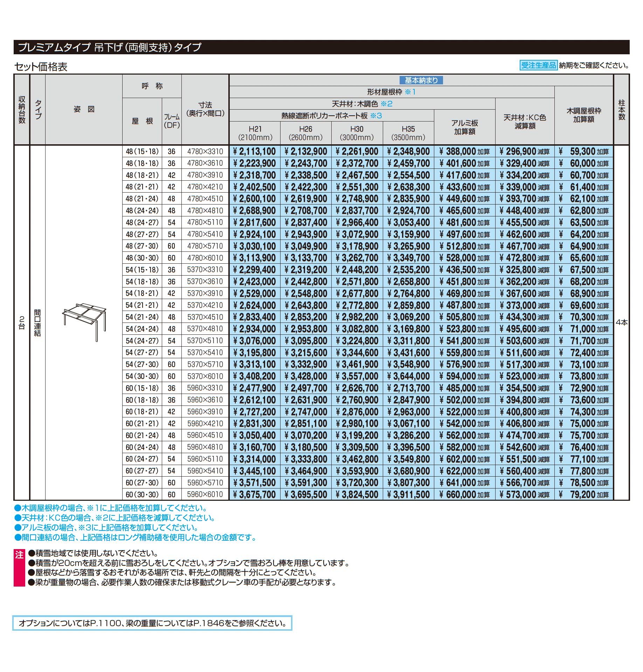Click the ¥79,200 加算 cell
The image size is (643, 672).
(584, 494)
